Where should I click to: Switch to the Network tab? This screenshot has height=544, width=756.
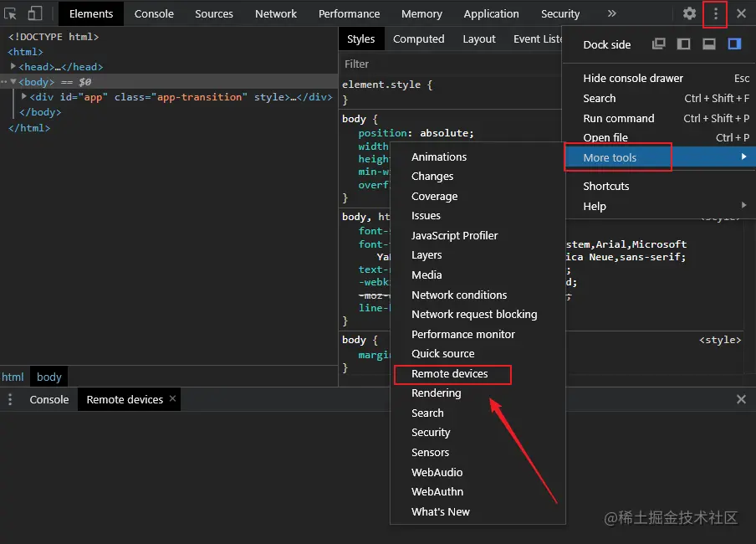click(x=276, y=13)
